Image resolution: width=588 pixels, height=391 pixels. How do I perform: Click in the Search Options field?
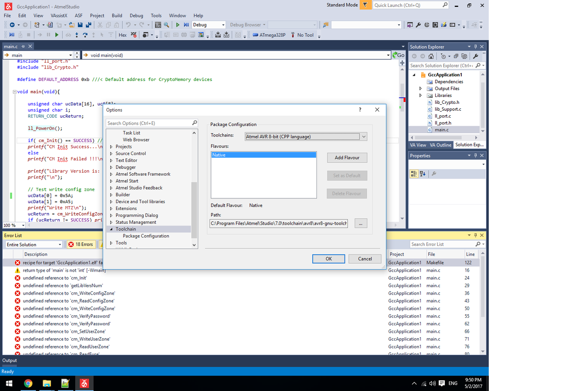[x=148, y=123]
